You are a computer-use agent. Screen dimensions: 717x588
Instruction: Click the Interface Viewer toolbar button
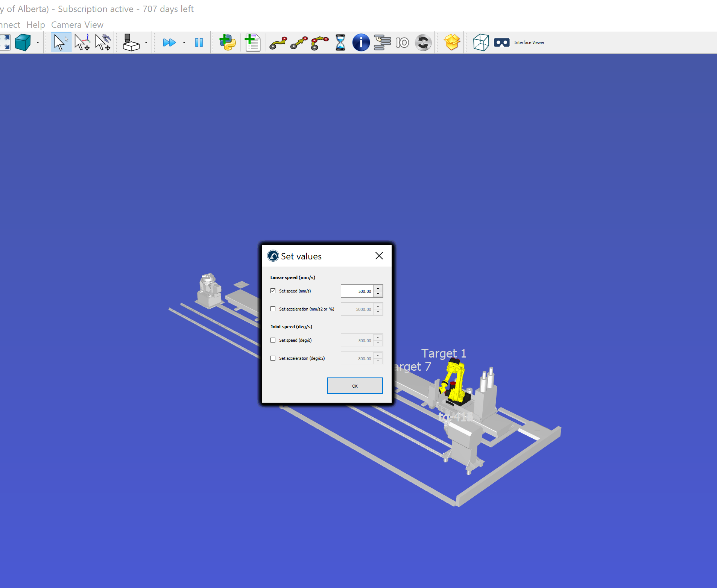[x=529, y=42]
